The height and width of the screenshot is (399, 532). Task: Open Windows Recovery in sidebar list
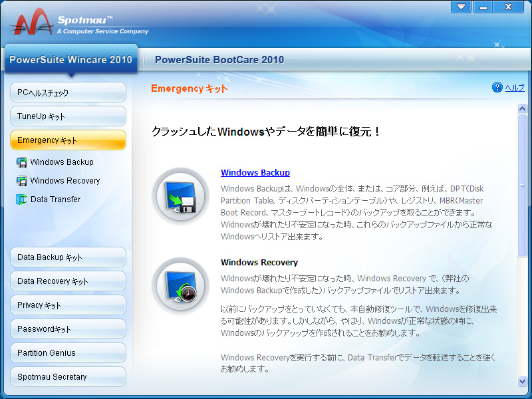click(65, 181)
